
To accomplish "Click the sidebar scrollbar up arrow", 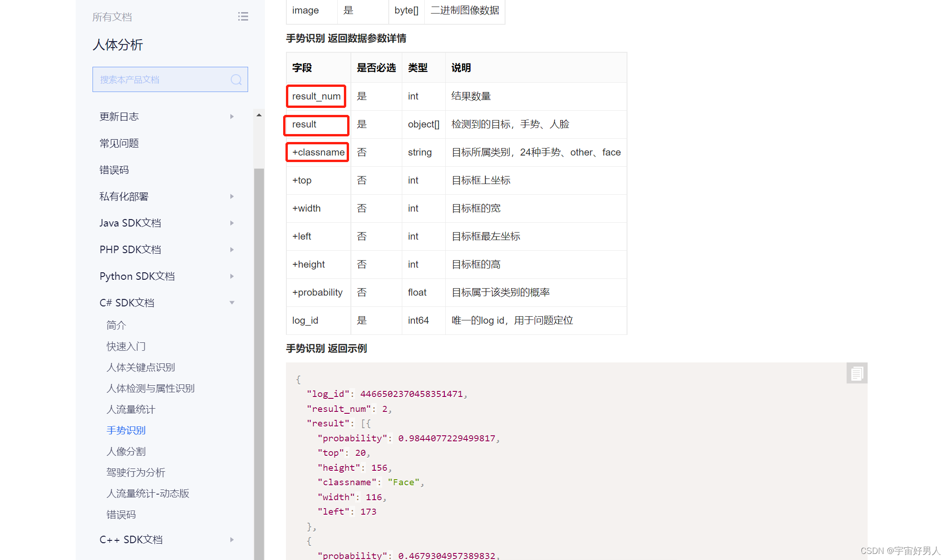I will 259,115.
